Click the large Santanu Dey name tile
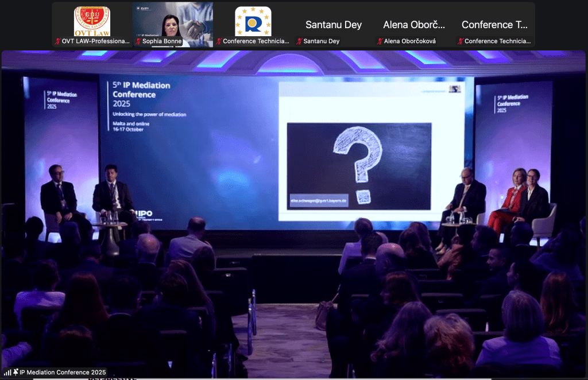Viewport: 588px width, 380px height. (334, 25)
